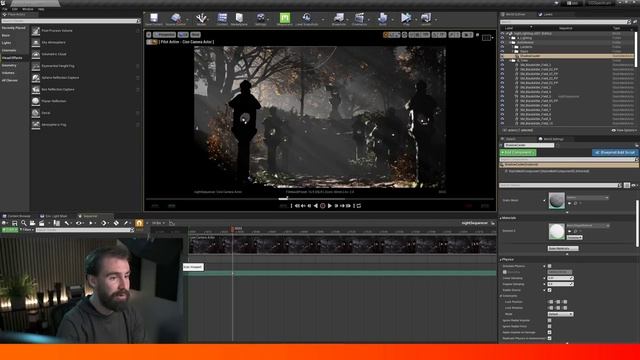Toggle Replicate Physics to Autonomous Proxy checkbox
The image size is (640, 360).
549,338
